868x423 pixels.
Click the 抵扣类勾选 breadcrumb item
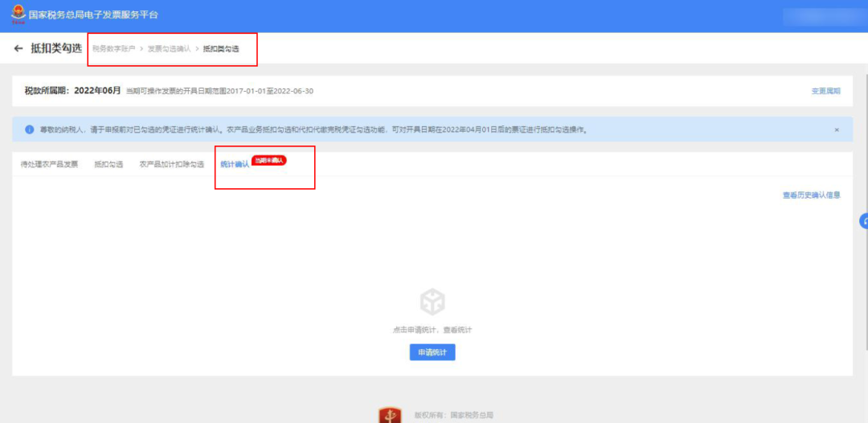[221, 49]
